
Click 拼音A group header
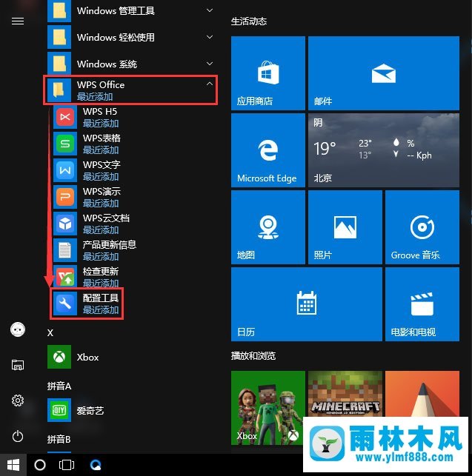coord(59,386)
